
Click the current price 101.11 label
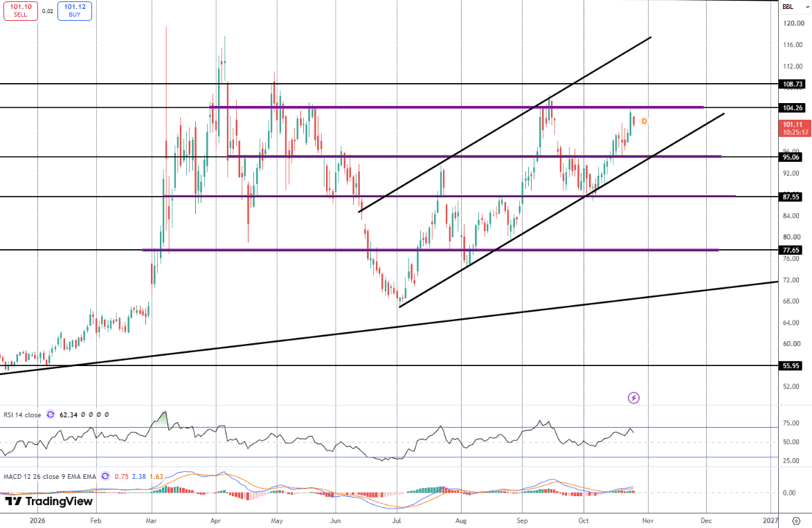[x=795, y=129]
